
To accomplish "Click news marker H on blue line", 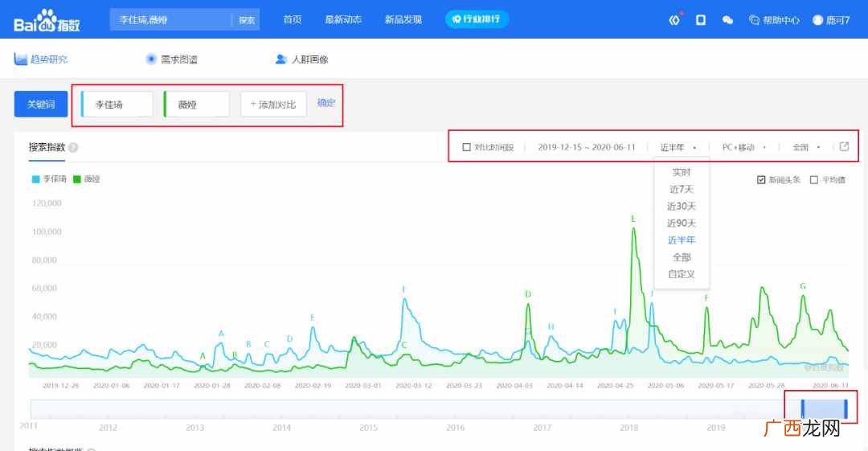I will click(551, 327).
